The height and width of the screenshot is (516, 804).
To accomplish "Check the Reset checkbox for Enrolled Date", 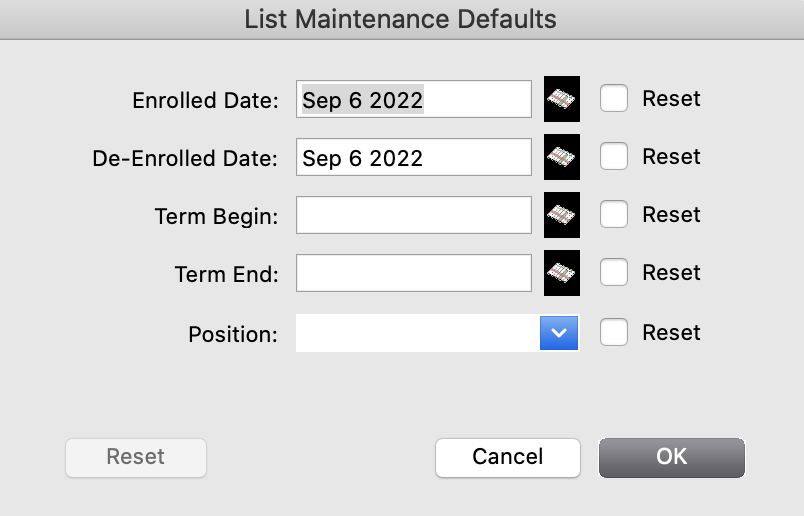I will tap(614, 99).
